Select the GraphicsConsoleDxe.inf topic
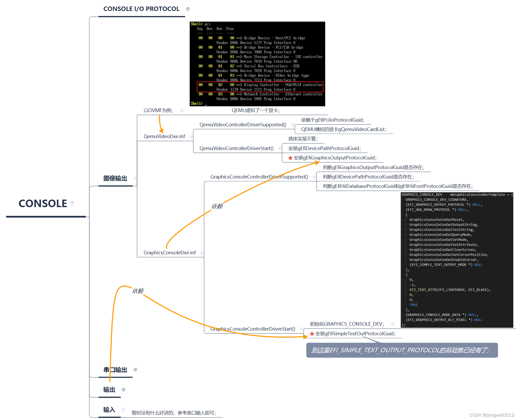 click(x=170, y=253)
